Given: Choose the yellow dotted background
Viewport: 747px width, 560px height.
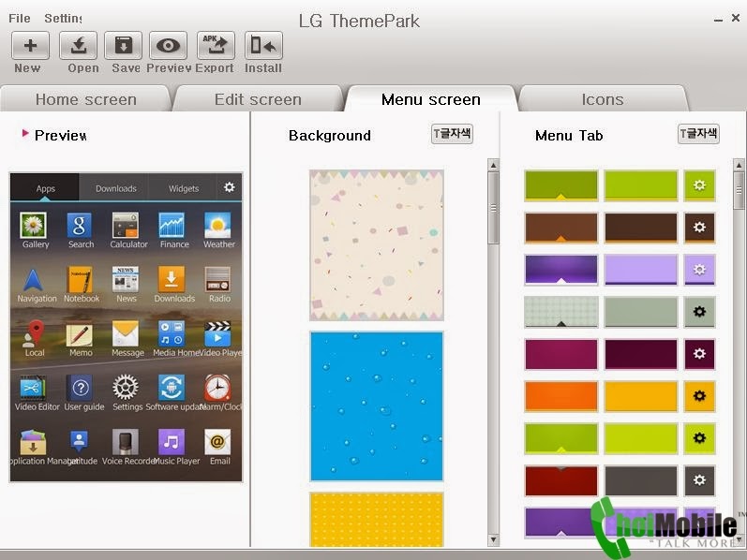Looking at the screenshot, I should tap(377, 520).
